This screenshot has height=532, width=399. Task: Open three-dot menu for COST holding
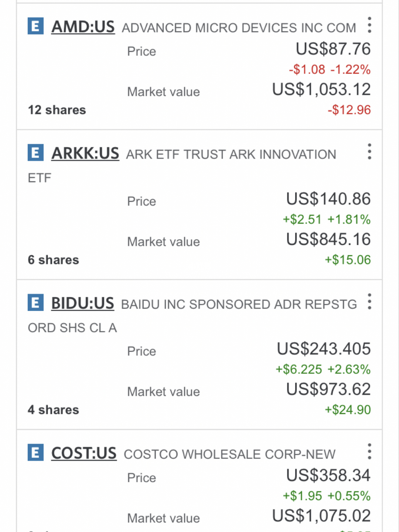pyautogui.click(x=369, y=451)
